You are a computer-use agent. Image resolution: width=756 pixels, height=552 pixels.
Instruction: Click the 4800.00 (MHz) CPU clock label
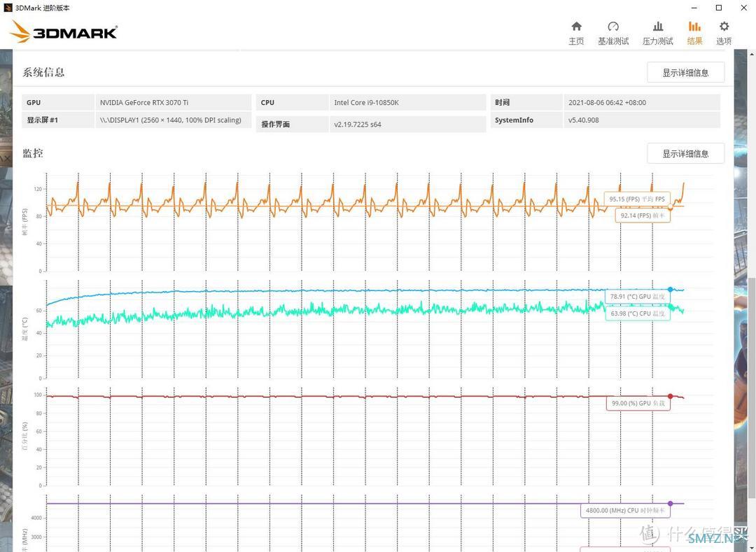pos(625,510)
